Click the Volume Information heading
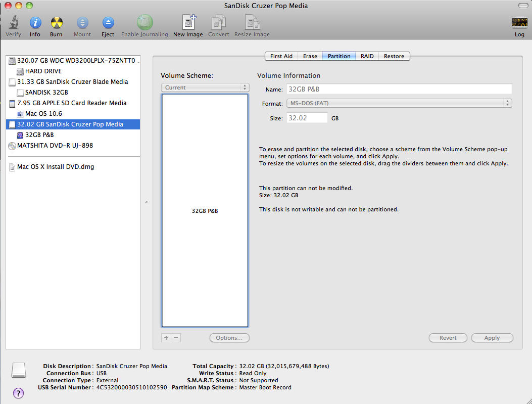532x404 pixels. pyautogui.click(x=288, y=75)
